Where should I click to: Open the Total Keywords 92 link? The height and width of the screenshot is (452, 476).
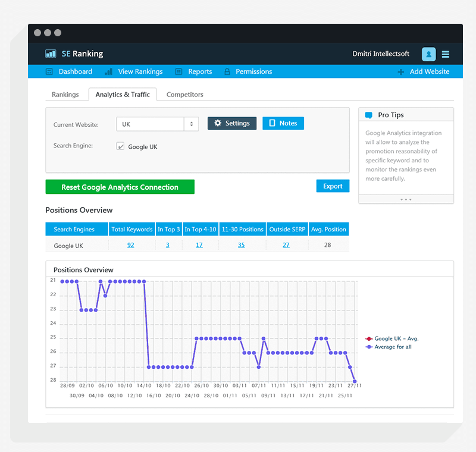point(130,245)
